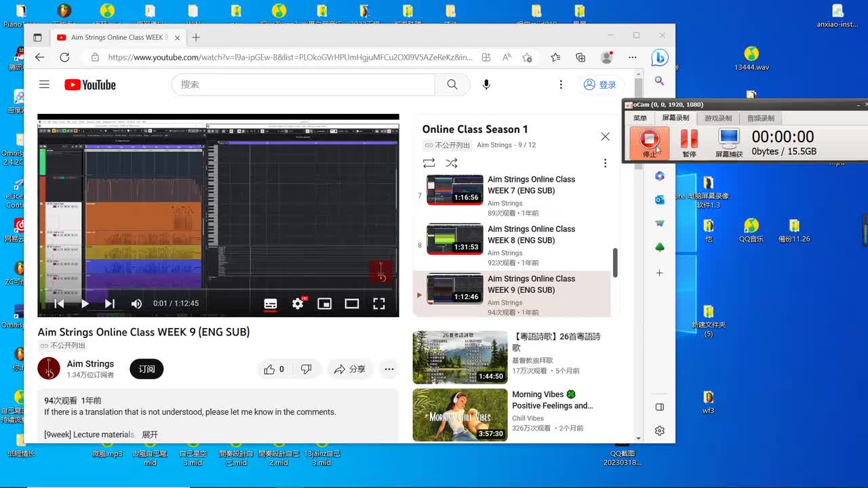Open Edge collections icon
Image resolution: width=868 pixels, height=488 pixels.
tap(580, 58)
